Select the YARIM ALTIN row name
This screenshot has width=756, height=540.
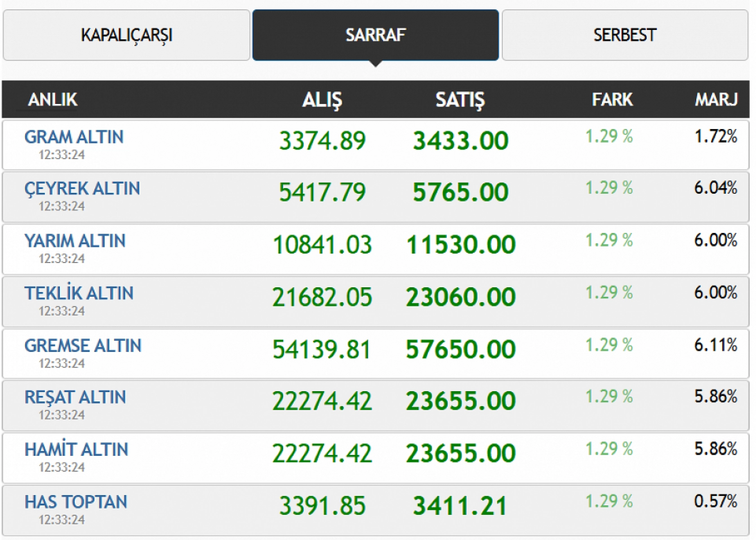tap(75, 241)
